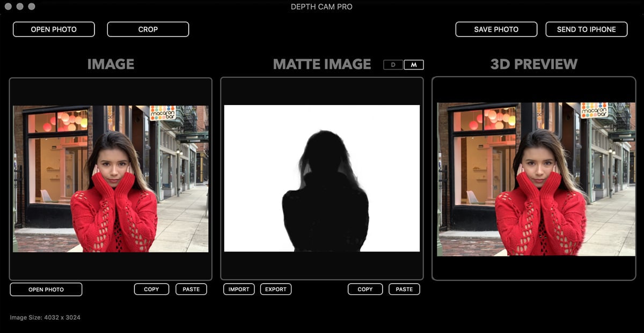Click the IMAGE panel heading

[111, 64]
